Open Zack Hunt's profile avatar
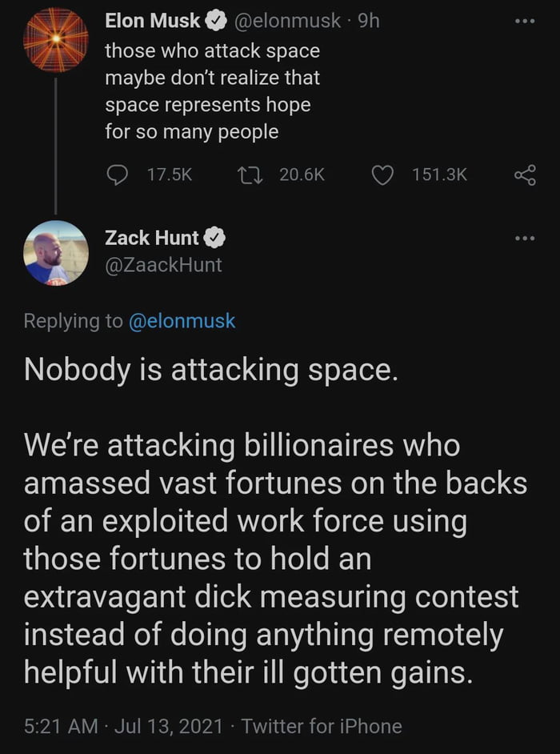This screenshot has height=754, width=560. (56, 253)
